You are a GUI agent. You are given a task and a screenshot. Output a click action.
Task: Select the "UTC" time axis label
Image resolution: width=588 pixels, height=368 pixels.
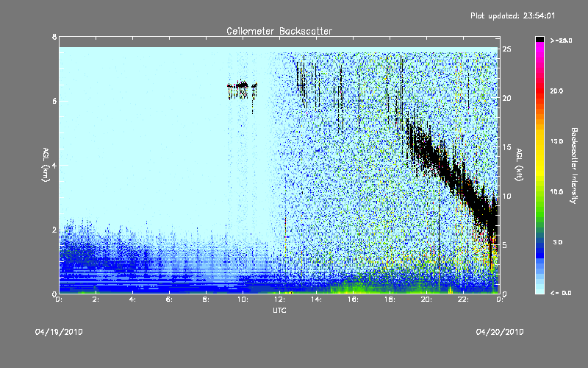tap(279, 310)
